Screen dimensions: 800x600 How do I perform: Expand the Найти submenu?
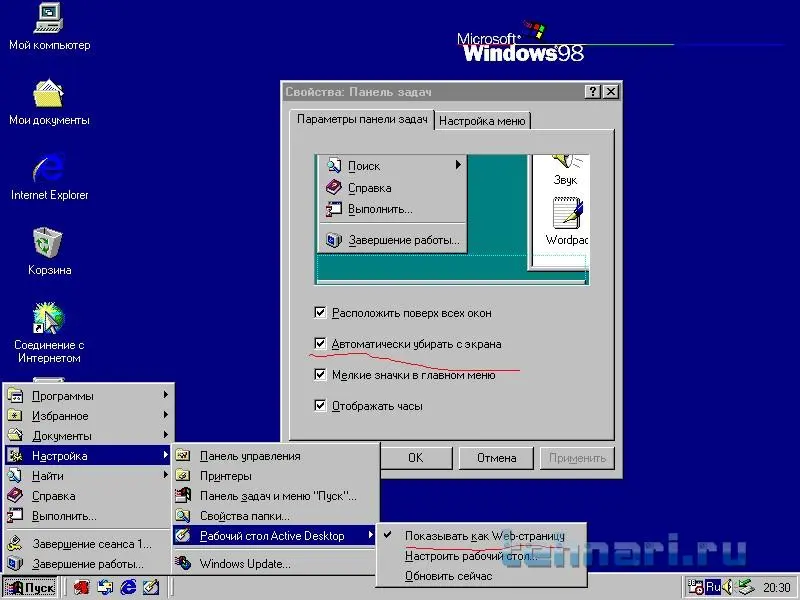(x=88, y=476)
